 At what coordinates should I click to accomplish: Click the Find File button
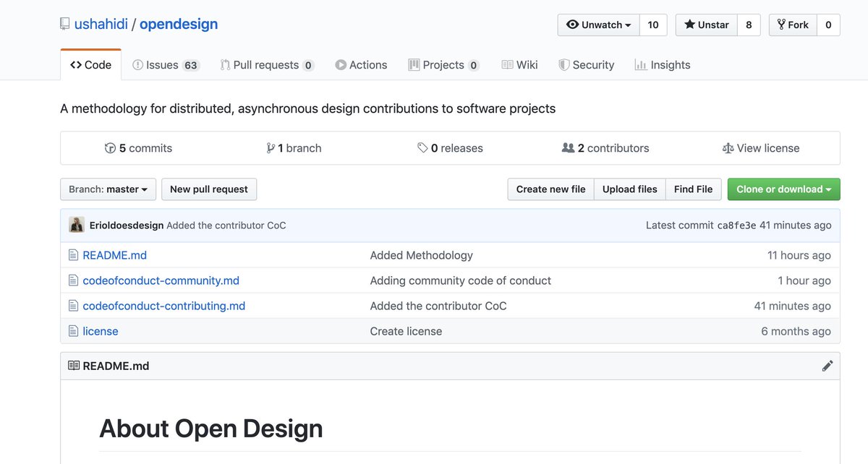693,189
